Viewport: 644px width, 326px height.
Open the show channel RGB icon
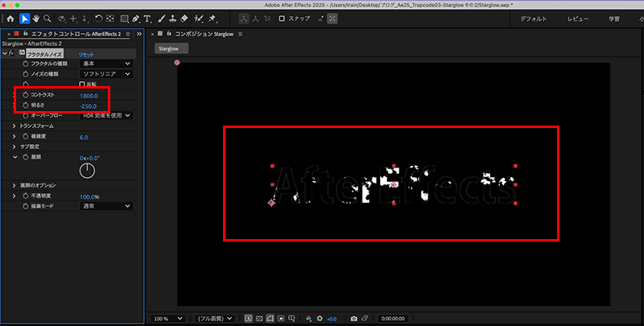pos(309,319)
